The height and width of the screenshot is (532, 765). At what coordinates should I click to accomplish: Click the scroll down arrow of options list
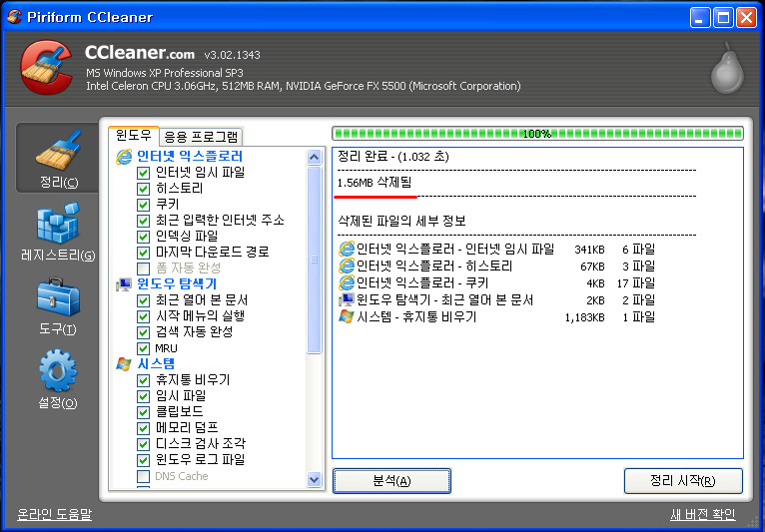tap(314, 479)
